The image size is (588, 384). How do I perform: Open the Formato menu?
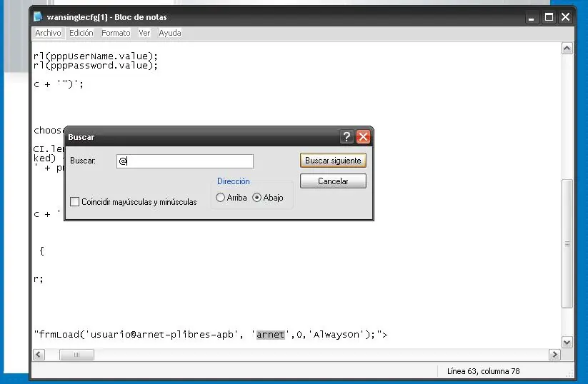point(116,33)
